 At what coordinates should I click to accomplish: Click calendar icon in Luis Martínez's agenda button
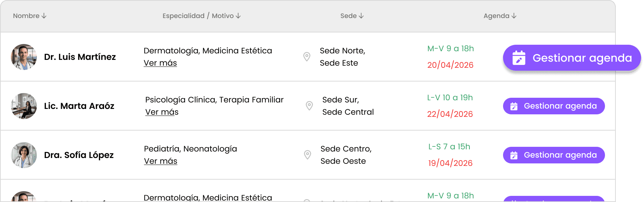[519, 58]
